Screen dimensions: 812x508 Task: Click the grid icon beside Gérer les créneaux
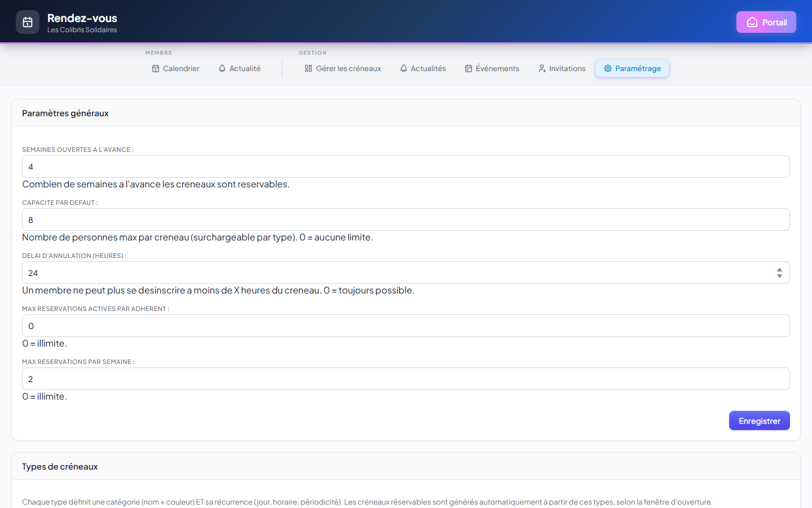tap(308, 68)
